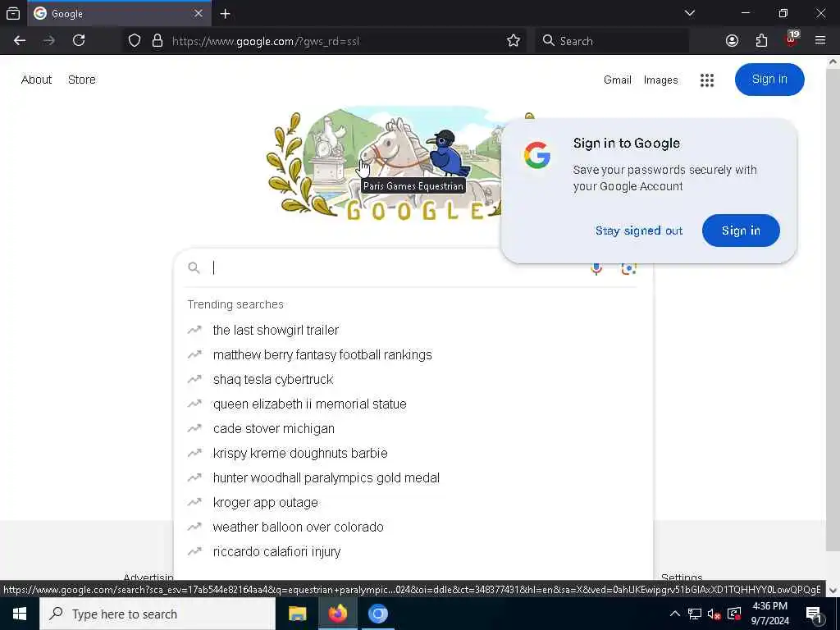Show hidden system tray icons
The image size is (840, 630).
(675, 614)
